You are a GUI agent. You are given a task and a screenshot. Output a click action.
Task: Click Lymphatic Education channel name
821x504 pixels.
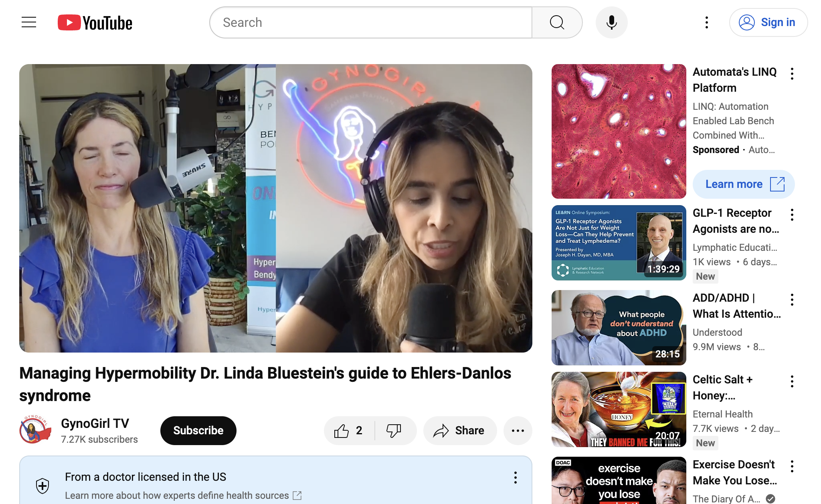coord(735,248)
